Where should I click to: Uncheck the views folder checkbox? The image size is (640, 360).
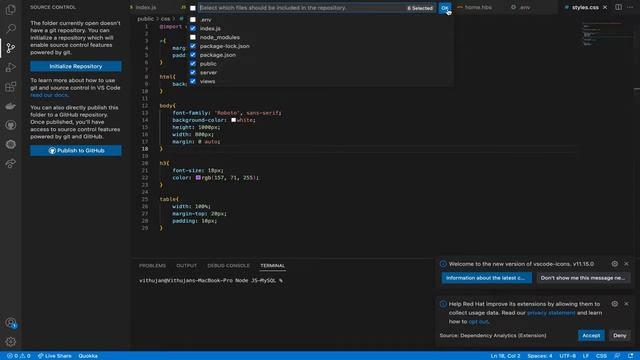point(193,81)
